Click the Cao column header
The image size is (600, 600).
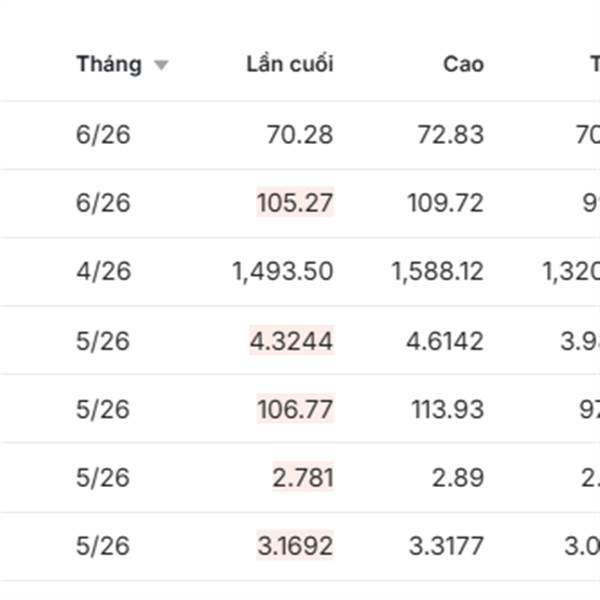[x=463, y=65]
